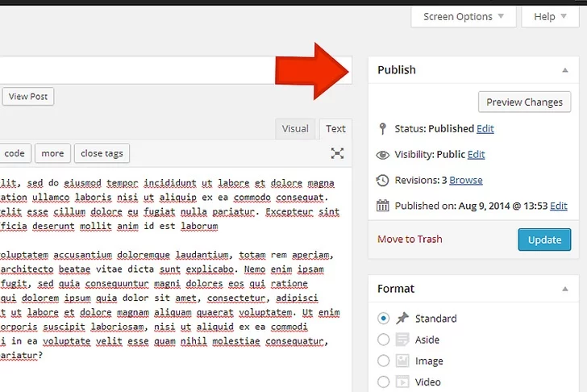Click the Preview Changes button
This screenshot has width=587, height=392.
(524, 102)
